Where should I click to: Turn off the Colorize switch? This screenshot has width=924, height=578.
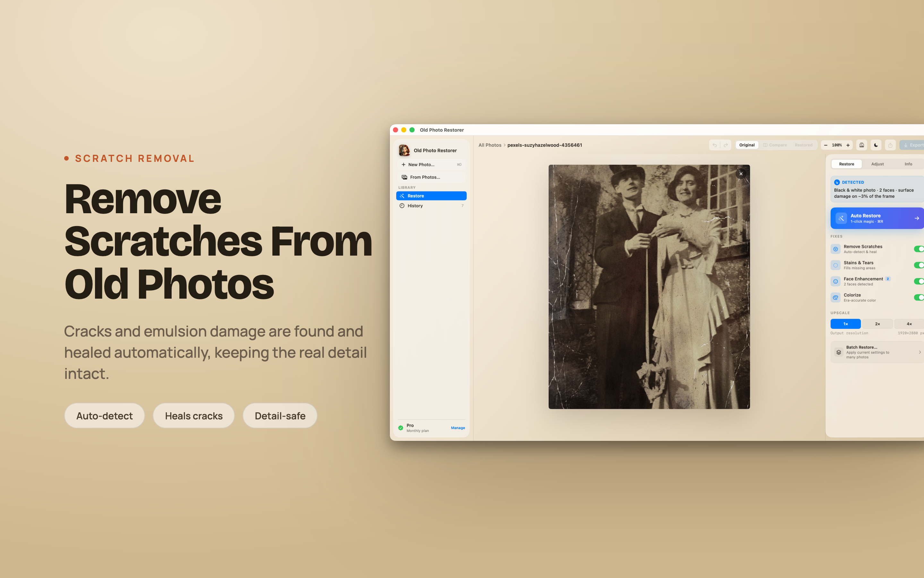point(919,297)
